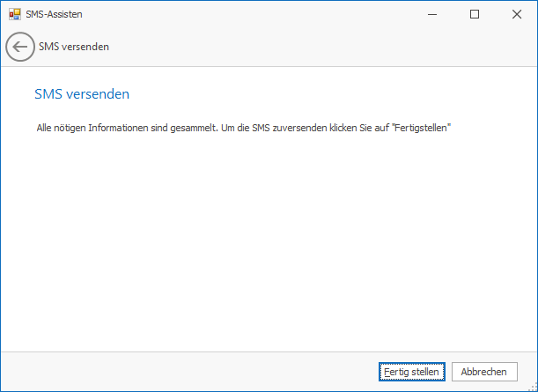538x392 pixels.
Task: Click the "SMS versenden" label beside back arrow
Action: (74, 47)
